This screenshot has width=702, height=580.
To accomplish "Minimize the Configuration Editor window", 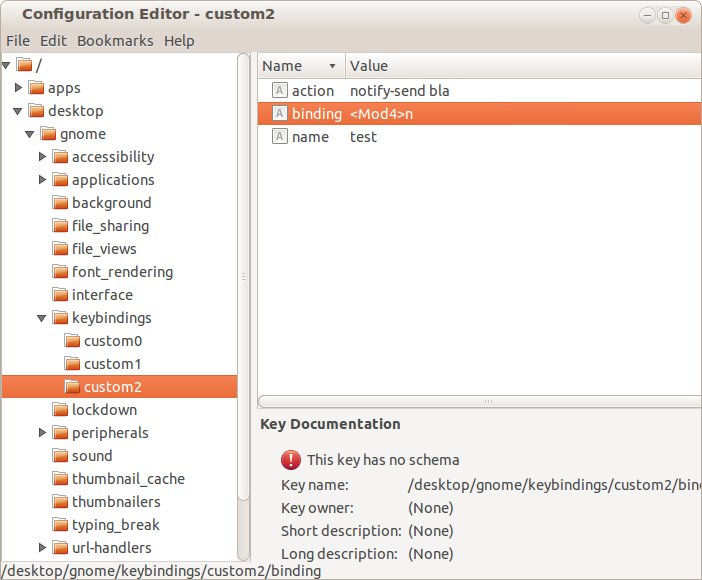I will [x=647, y=16].
